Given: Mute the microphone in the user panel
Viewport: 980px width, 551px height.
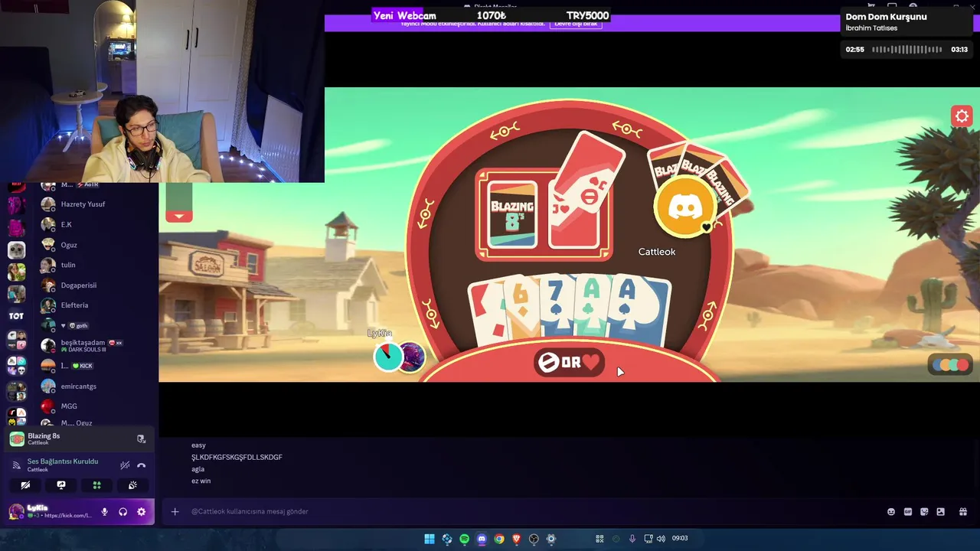Looking at the screenshot, I should [104, 512].
